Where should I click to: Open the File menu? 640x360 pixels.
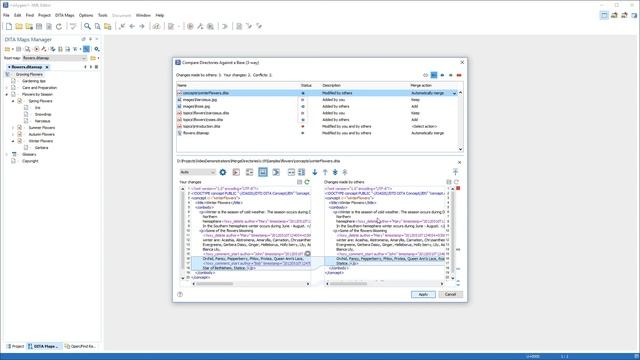pyautogui.click(x=6, y=15)
